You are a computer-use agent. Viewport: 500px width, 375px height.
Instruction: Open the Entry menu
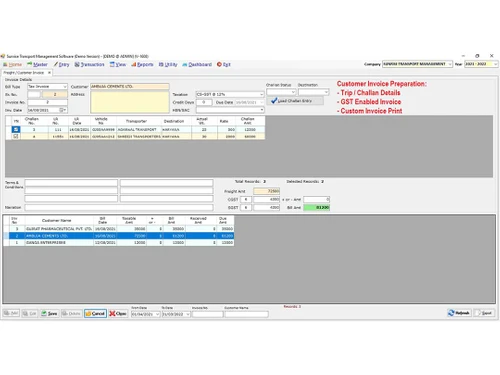[x=62, y=64]
